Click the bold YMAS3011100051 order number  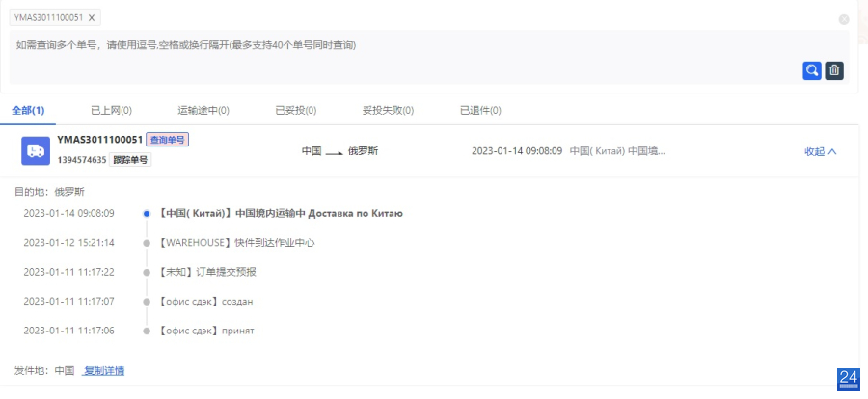100,140
